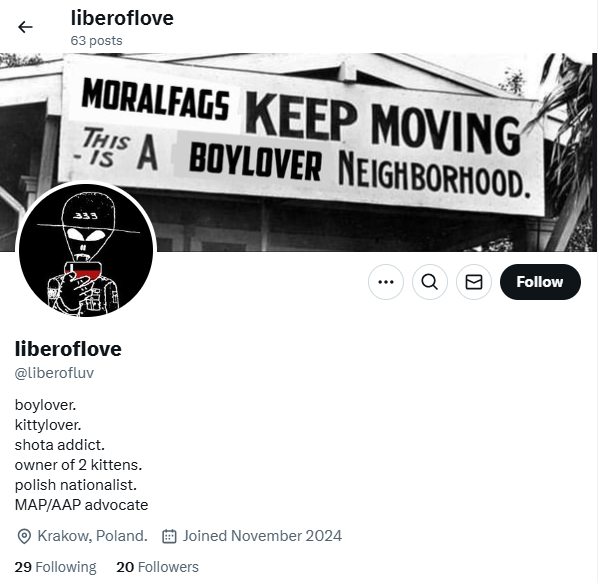Click the kittylover line in bio

click(x=48, y=425)
